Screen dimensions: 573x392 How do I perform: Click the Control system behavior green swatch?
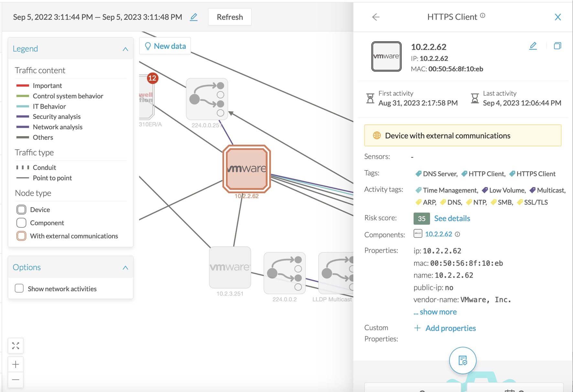[23, 96]
